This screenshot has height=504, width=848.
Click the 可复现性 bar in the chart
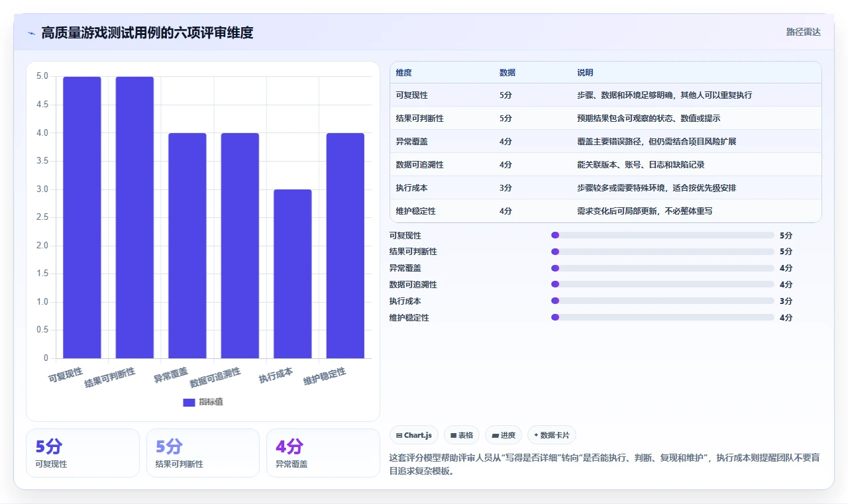click(x=82, y=217)
